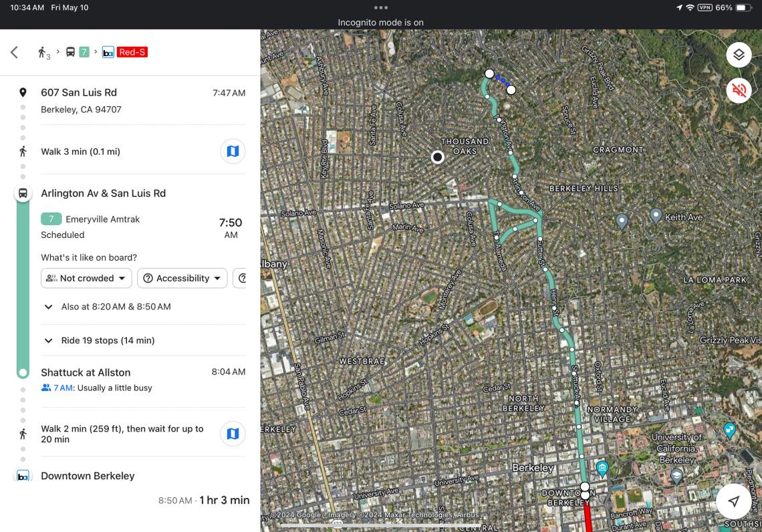Select the Downtown Berkeley station
Screen dimensions: 762x532
tap(88, 476)
